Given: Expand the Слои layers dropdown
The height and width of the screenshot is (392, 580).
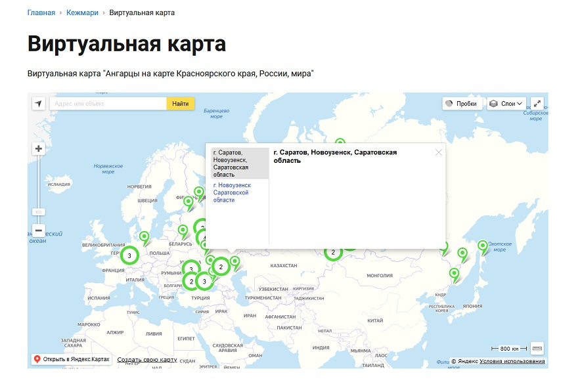Looking at the screenshot, I should click(506, 104).
